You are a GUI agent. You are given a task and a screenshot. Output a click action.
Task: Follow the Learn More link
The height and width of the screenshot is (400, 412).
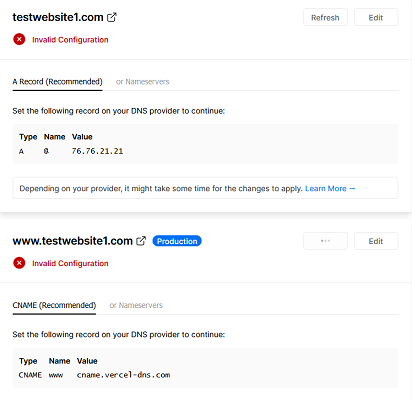[330, 189]
